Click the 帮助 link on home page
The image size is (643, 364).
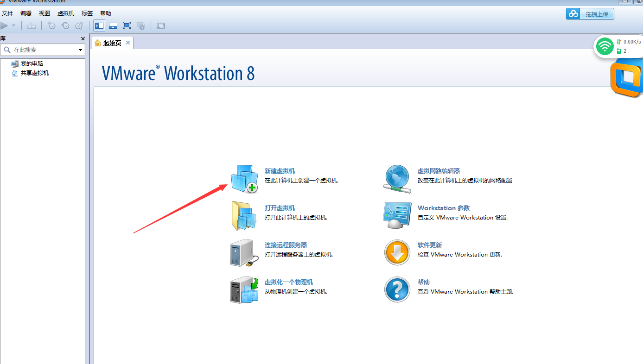click(424, 282)
